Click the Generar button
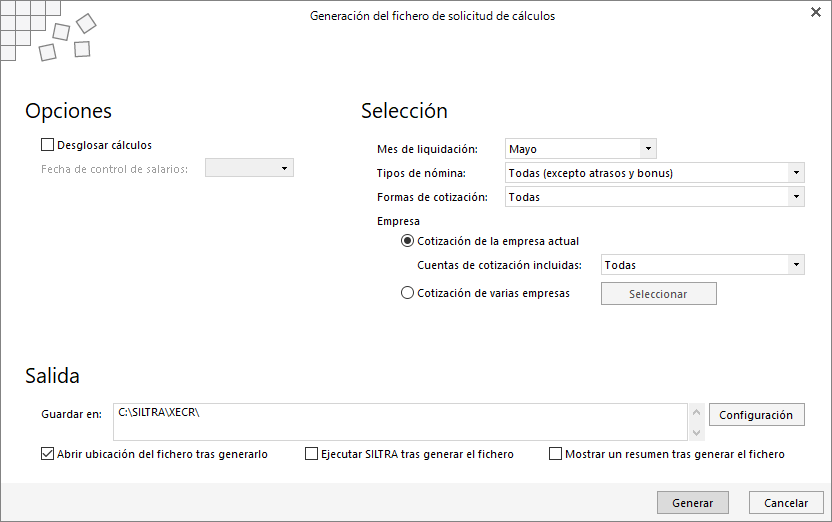This screenshot has width=832, height=522. click(x=692, y=503)
